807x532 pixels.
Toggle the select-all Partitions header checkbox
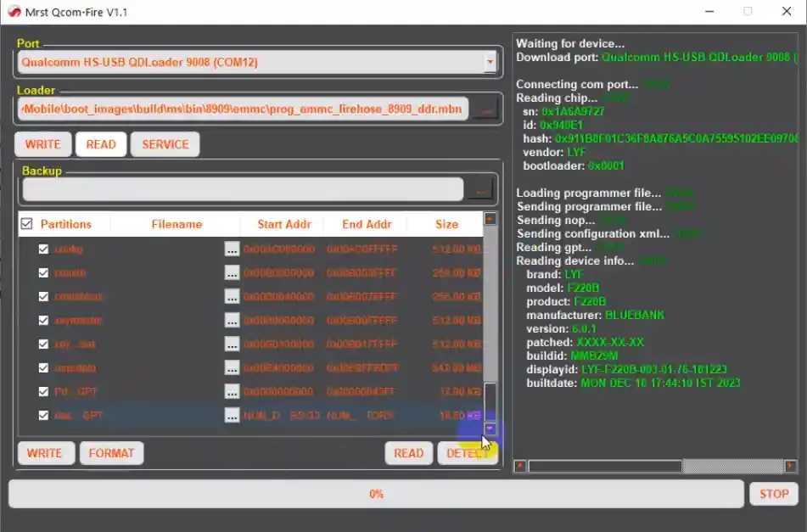[26, 224]
